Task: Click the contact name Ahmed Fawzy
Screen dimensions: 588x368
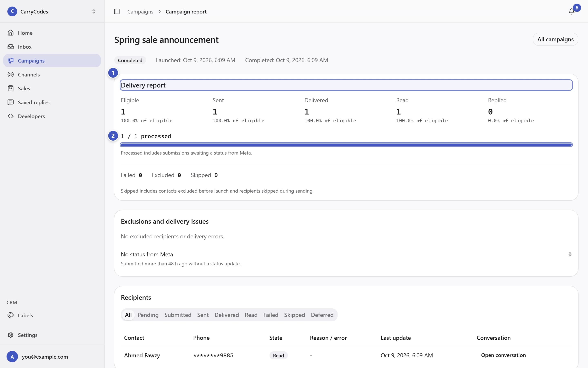Action: tap(142, 355)
